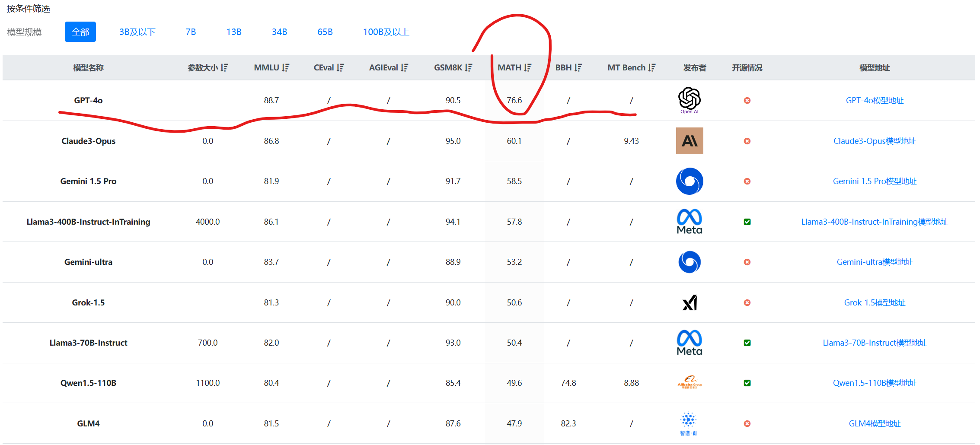Click the 模型名称 column header
Screen dimensions: 980x445
click(x=88, y=68)
